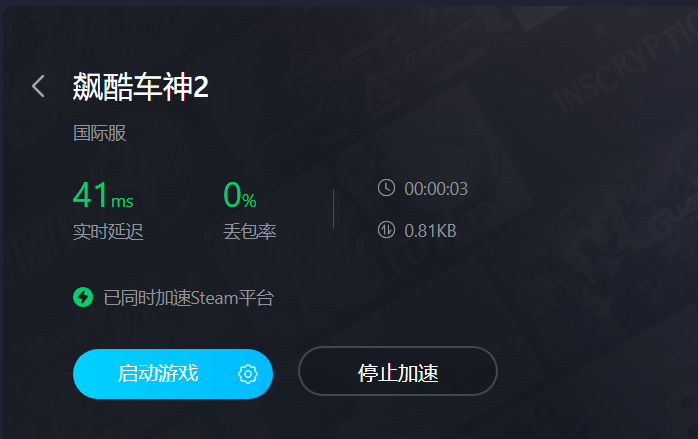Stop acceleration via 停止加速 button
Image resolution: width=698 pixels, height=439 pixels.
pyautogui.click(x=398, y=371)
